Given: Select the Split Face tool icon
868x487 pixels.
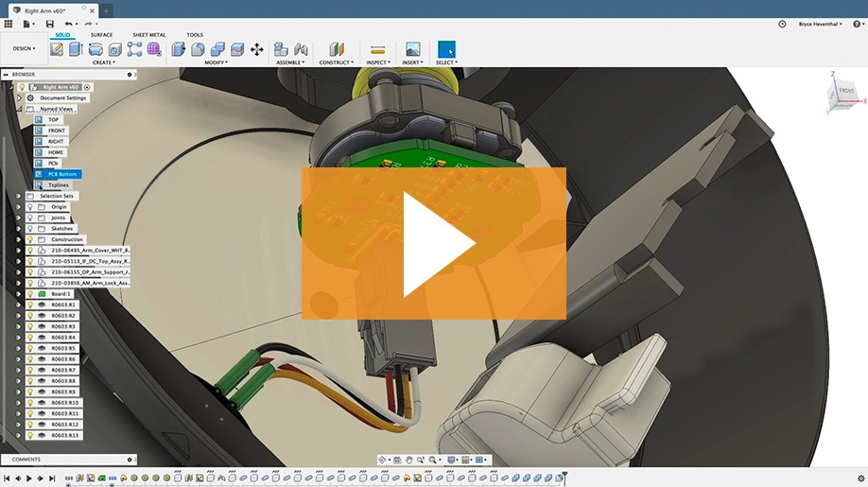Looking at the screenshot, I should pyautogui.click(x=237, y=49).
